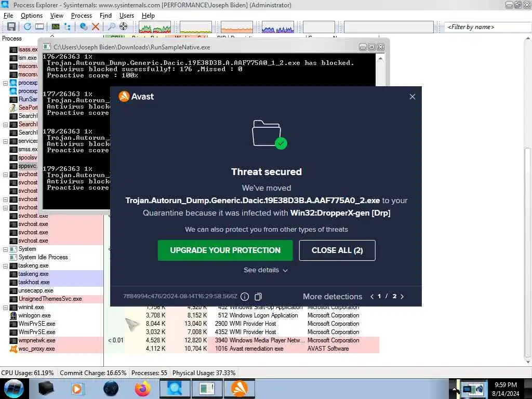Click the CLOSE ALL (2) button
Screen dimensions: 532x399
coord(337,250)
